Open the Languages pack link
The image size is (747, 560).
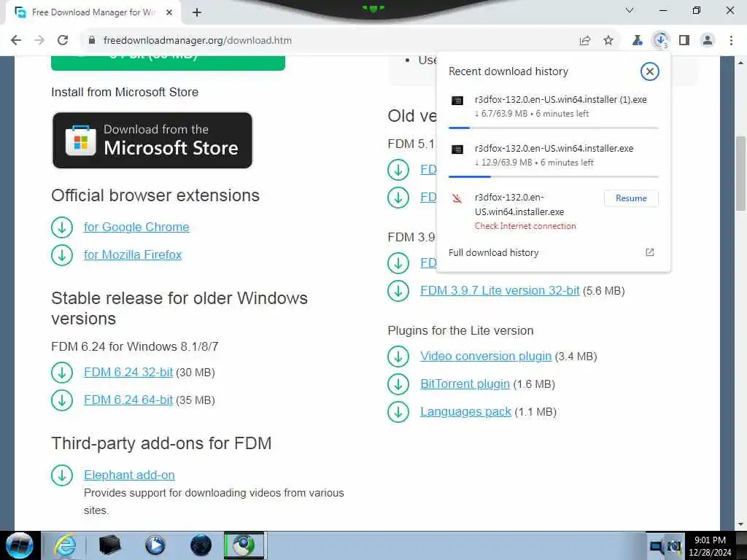point(465,411)
